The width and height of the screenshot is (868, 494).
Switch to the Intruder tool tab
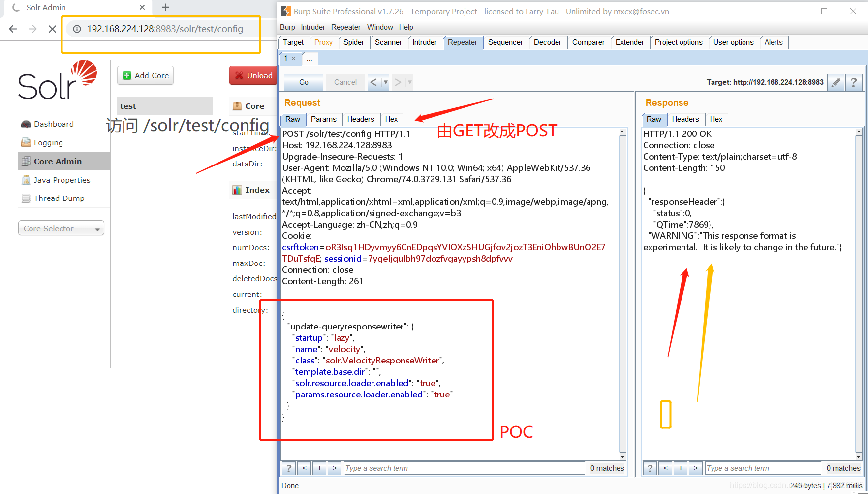pyautogui.click(x=425, y=42)
